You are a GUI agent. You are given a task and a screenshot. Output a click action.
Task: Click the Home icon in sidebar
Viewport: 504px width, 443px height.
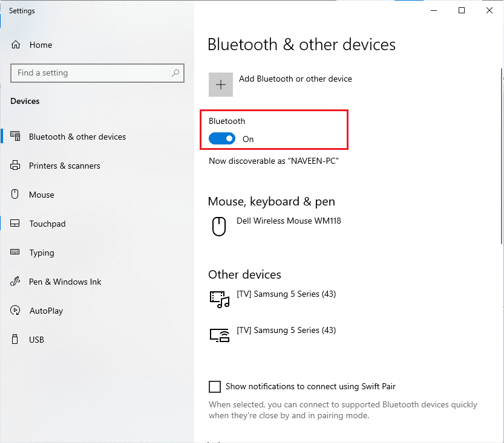16,45
